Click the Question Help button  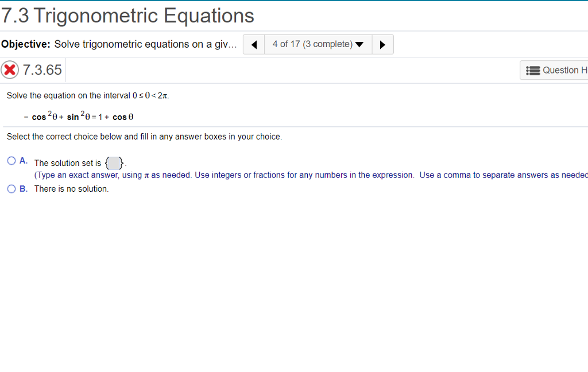click(x=560, y=69)
